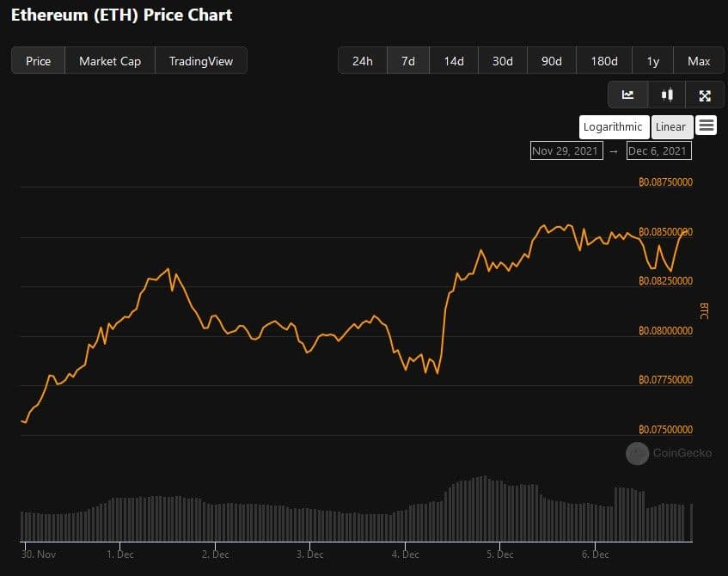Image resolution: width=728 pixels, height=576 pixels.
Task: Open the TradingView tab
Action: pyautogui.click(x=200, y=61)
